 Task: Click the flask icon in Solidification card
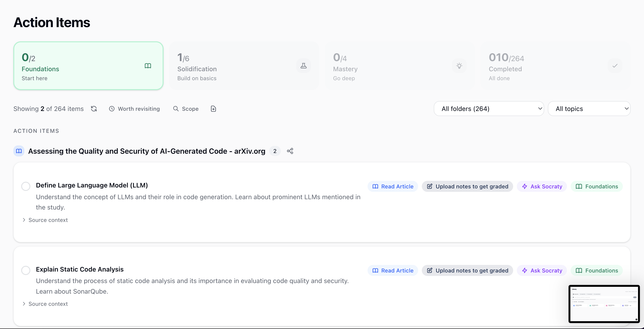click(304, 66)
